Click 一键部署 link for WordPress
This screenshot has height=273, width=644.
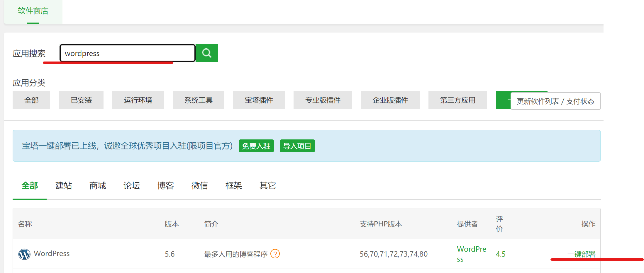pos(581,254)
